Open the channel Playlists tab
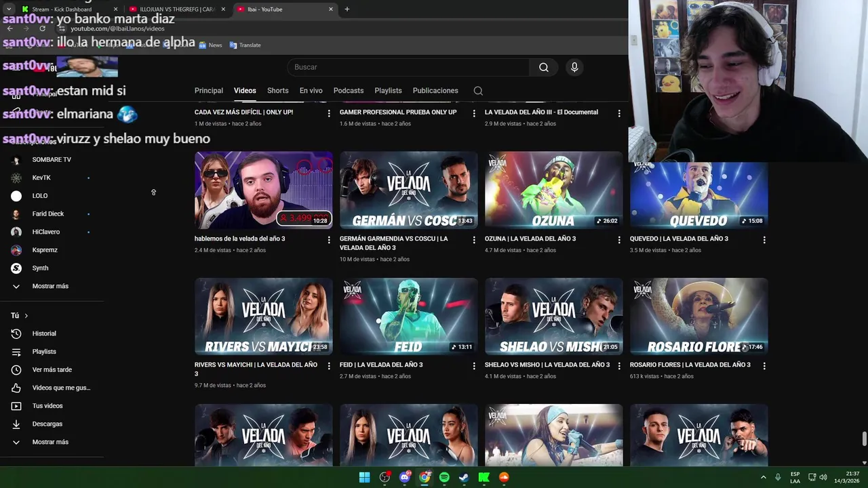Viewport: 868px width, 488px height. click(x=388, y=91)
